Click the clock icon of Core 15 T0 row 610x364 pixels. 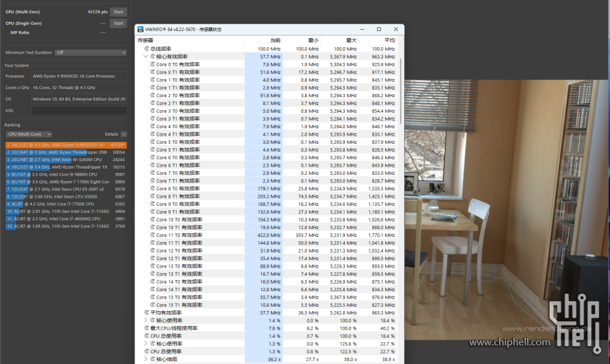coord(152,297)
